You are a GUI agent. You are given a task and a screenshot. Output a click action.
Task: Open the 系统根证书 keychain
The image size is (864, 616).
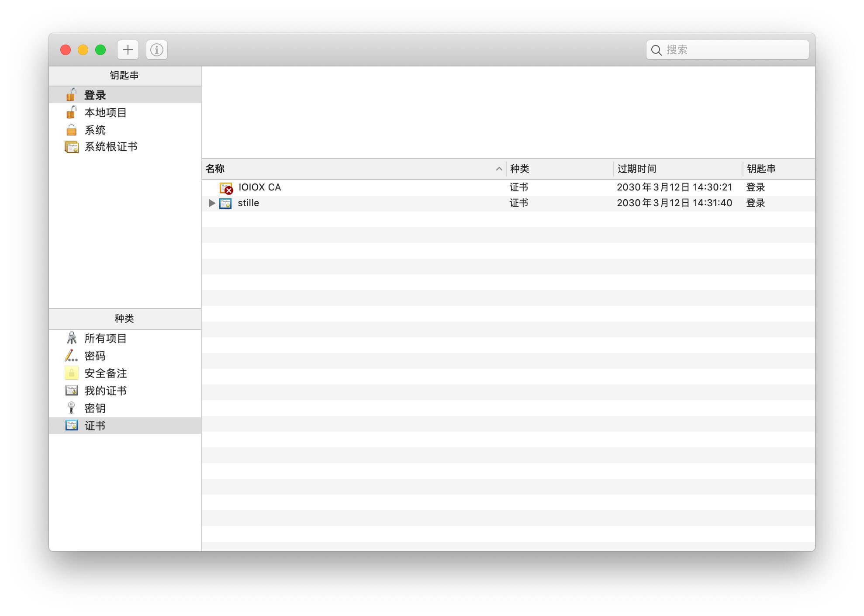pos(111,147)
